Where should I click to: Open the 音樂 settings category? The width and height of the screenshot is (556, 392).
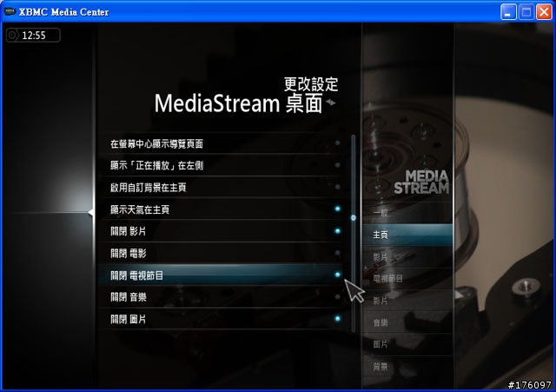[407, 322]
